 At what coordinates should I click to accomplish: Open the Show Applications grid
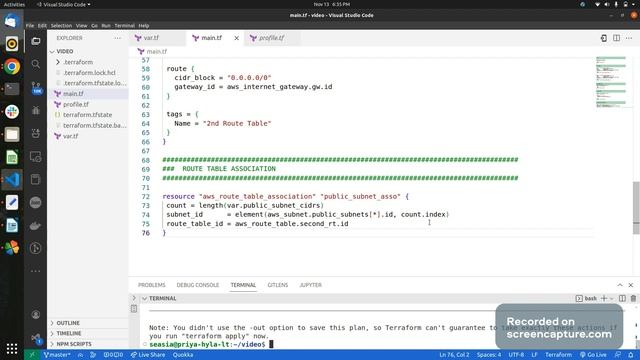(12, 348)
